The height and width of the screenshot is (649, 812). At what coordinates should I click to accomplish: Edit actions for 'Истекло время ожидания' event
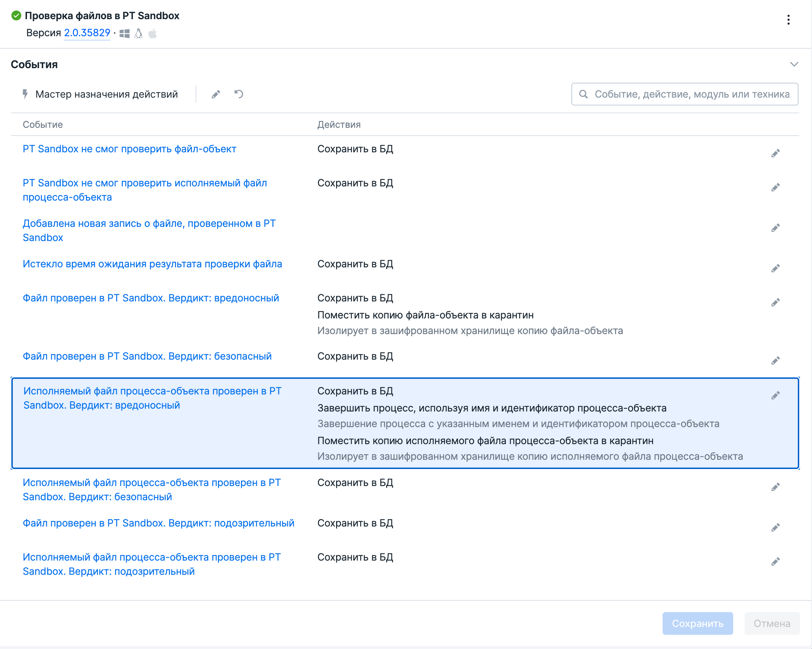coord(775,268)
